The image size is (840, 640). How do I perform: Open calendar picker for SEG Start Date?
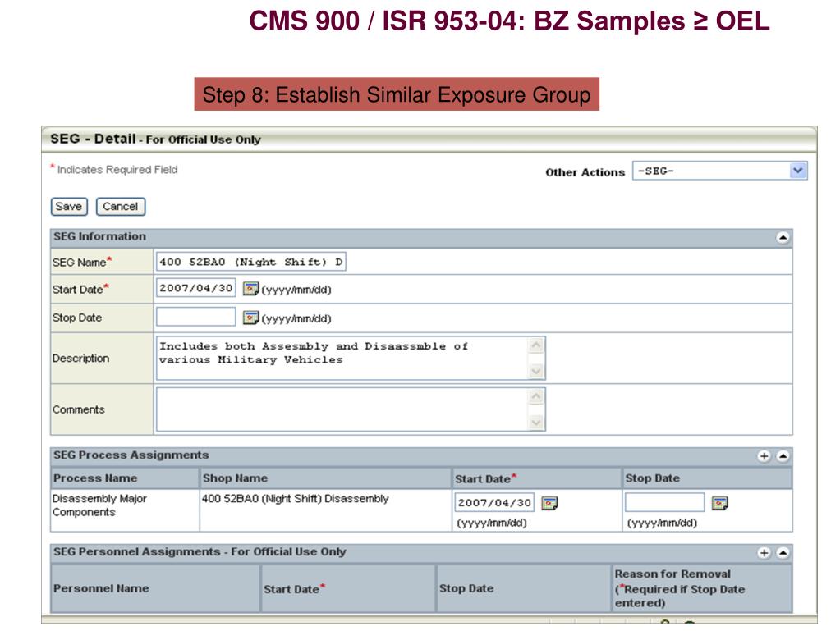coord(250,289)
